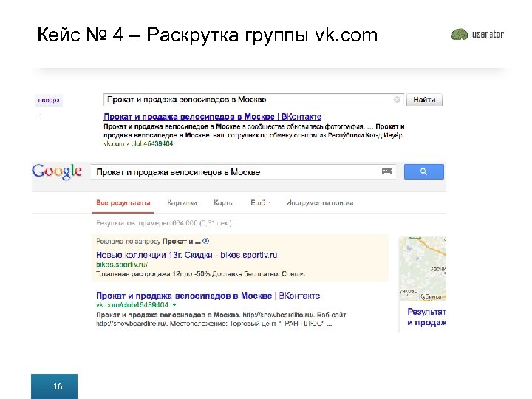Open the Yandex result Прокат и продажа велосипедов ВКонтакте
Screen dimensions: 532x399
[x=212, y=117]
